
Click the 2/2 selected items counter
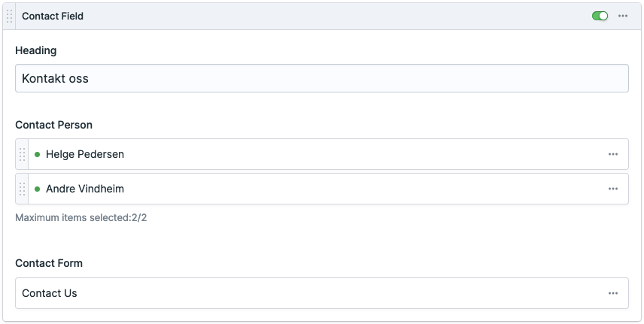coord(138,218)
